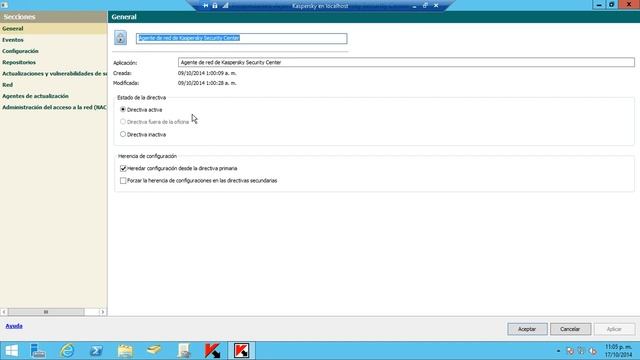This screenshot has height=360, width=640.
Task: Click the yellow stacked-folders taskbar icon
Action: coord(154,351)
